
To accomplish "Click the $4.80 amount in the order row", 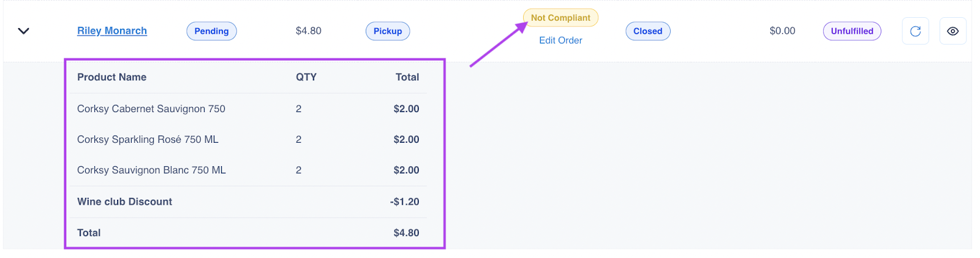I will [x=308, y=31].
